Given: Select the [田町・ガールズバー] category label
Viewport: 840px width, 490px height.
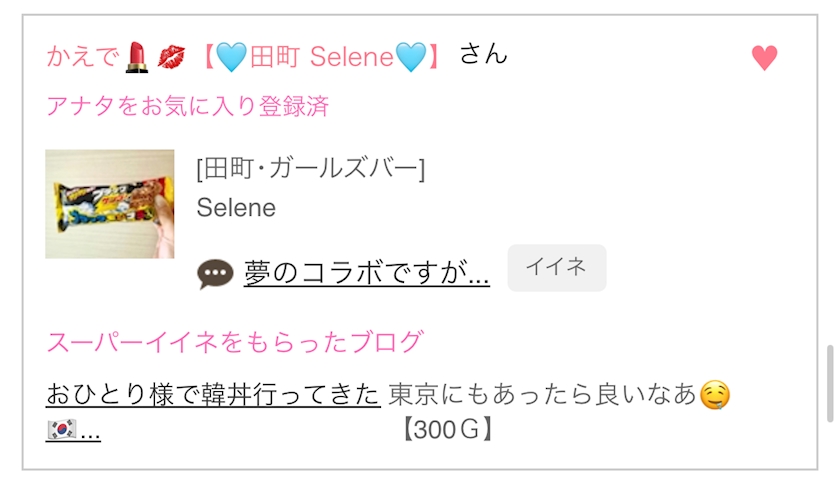Looking at the screenshot, I should click(x=311, y=168).
